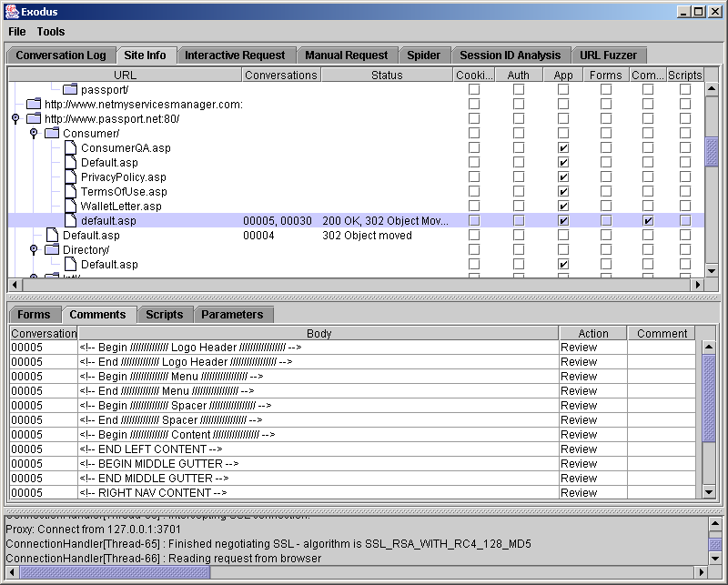This screenshot has width=728, height=585.
Task: Toggle App checkbox for TermsOfUse.asp
Action: click(563, 192)
